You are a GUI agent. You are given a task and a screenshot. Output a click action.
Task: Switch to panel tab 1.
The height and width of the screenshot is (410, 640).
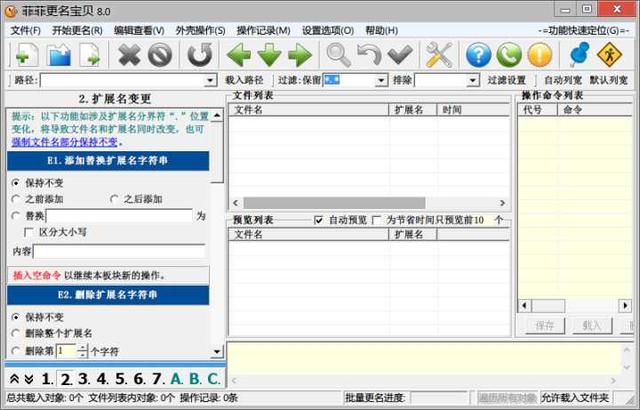(47, 379)
